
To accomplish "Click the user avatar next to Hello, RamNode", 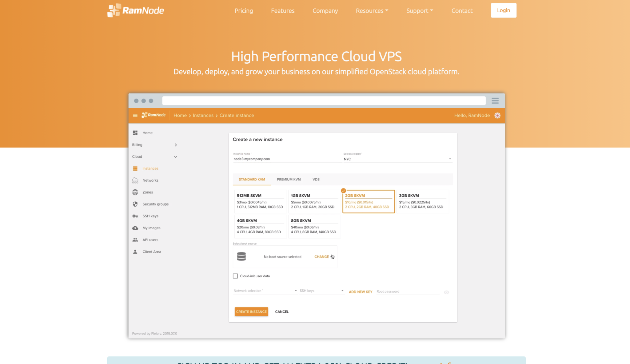I will coord(497,115).
